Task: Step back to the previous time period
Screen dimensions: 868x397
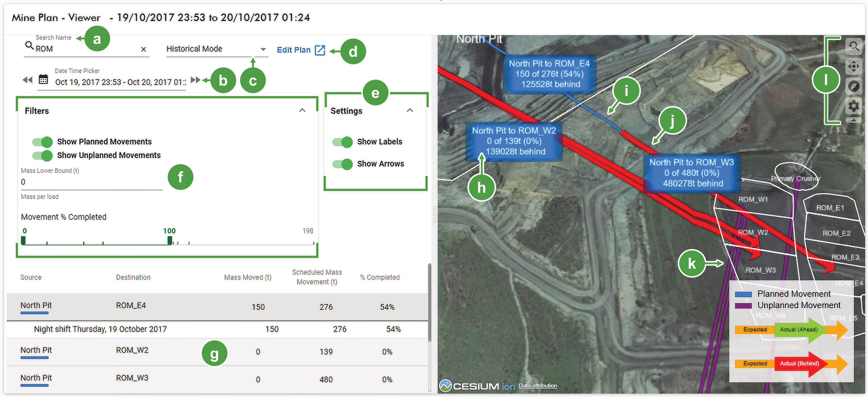Action: click(x=27, y=80)
